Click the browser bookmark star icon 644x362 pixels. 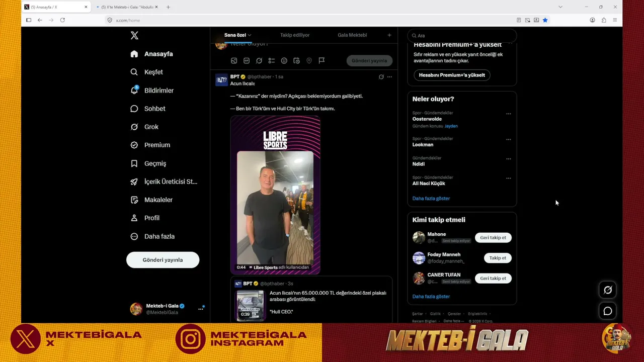(x=545, y=20)
